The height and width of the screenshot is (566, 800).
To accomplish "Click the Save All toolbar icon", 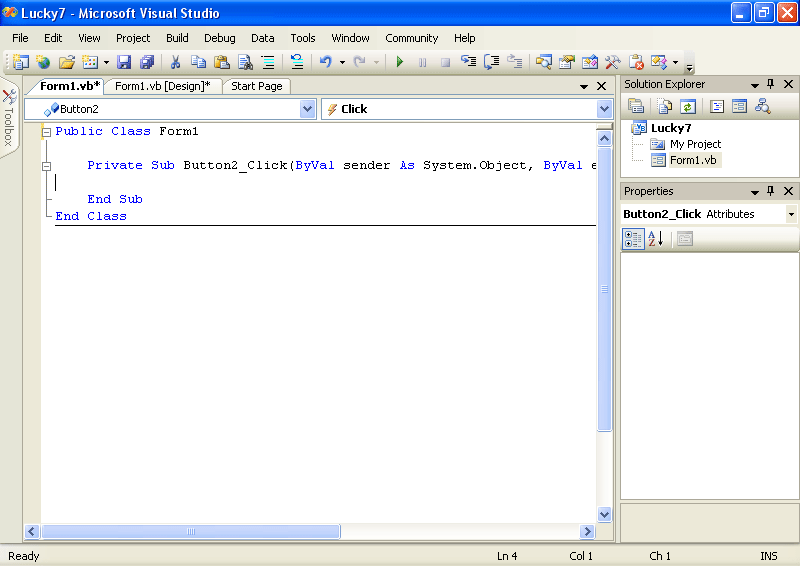I will [146, 62].
